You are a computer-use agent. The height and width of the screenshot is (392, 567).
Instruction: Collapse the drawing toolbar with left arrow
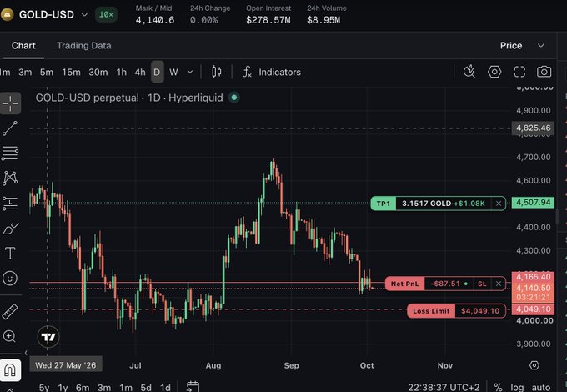(26, 353)
